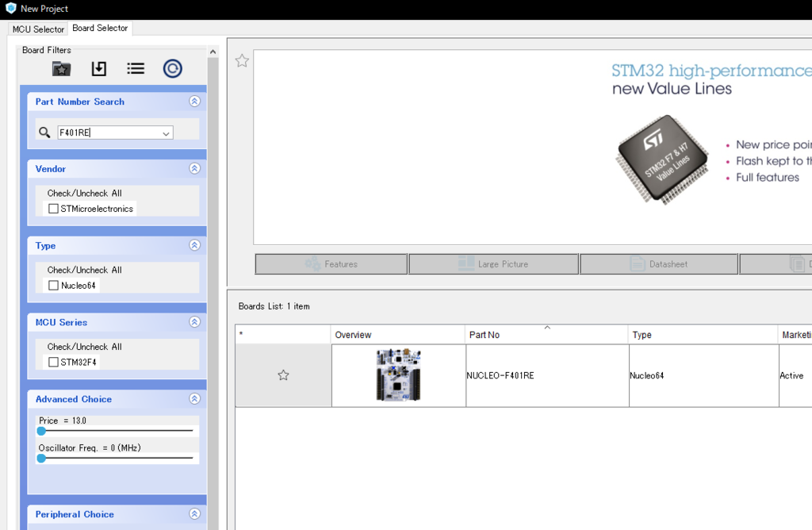Click the circular reset filters icon
This screenshot has width=812, height=530.
pos(172,68)
